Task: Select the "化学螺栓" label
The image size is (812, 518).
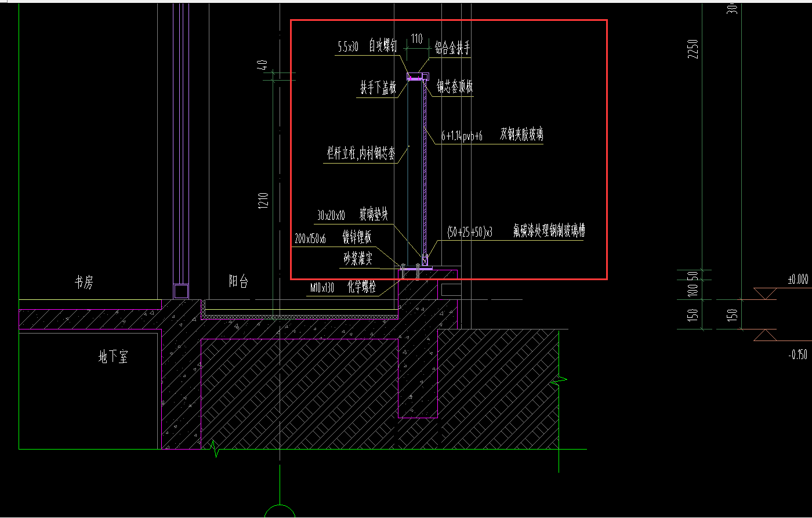Action: tap(362, 287)
